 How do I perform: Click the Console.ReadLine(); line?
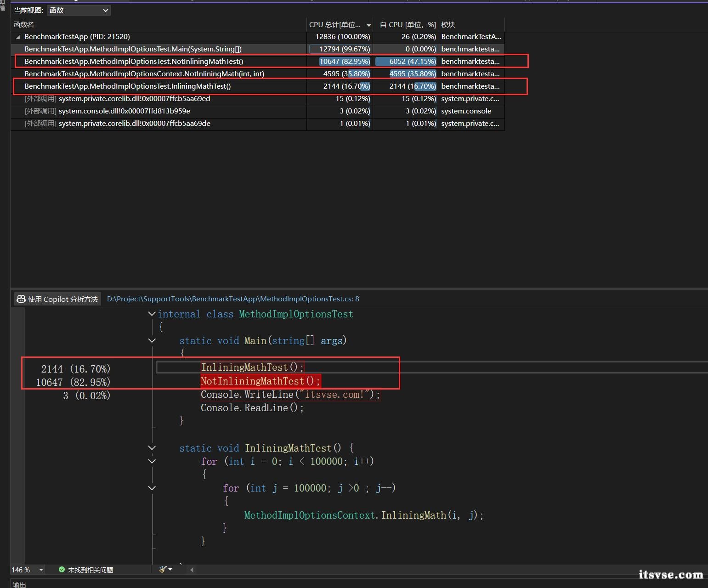point(252,408)
